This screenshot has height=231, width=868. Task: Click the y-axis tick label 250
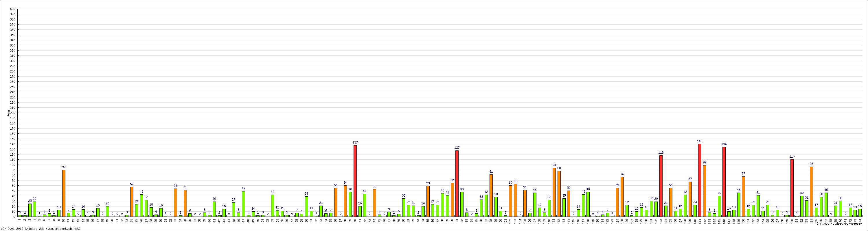coord(12,87)
